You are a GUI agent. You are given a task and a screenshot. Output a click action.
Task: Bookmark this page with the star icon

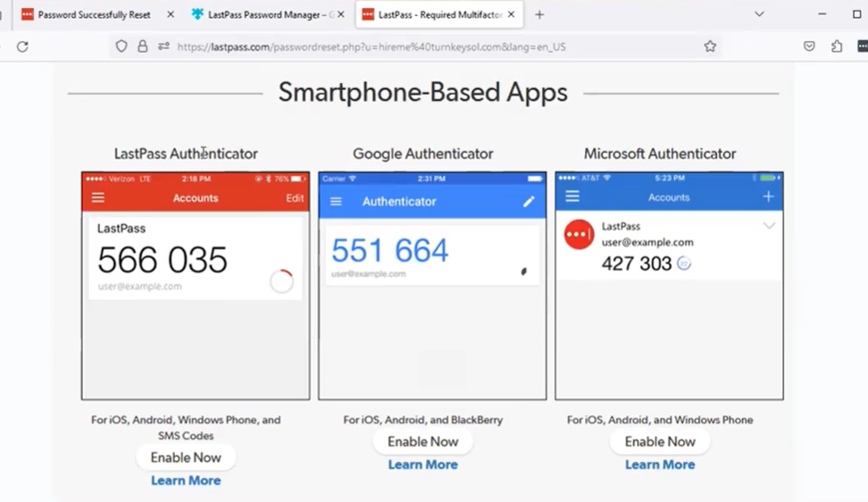[710, 46]
